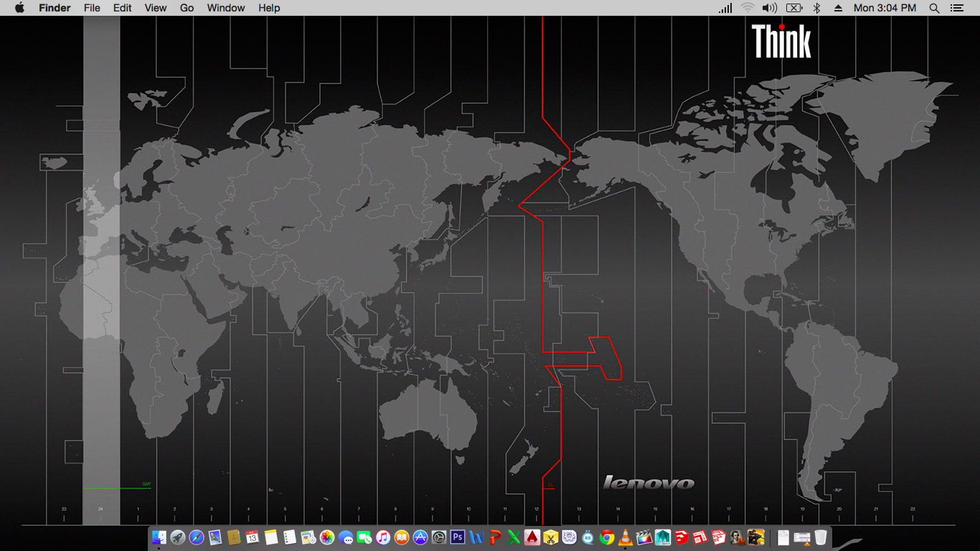The image size is (980, 551).
Task: Open Autodesk Maya from the dock
Action: [663, 537]
